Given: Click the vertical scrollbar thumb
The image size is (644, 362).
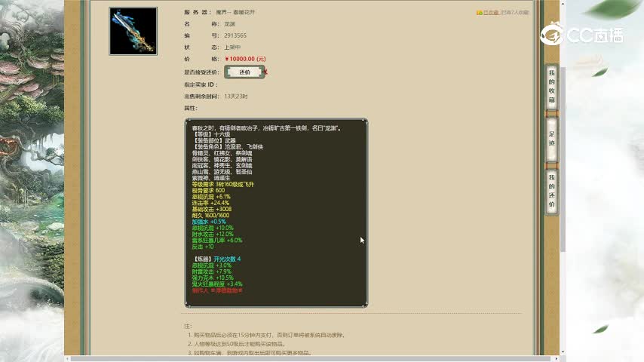Looking at the screenshot, I should point(563,159).
